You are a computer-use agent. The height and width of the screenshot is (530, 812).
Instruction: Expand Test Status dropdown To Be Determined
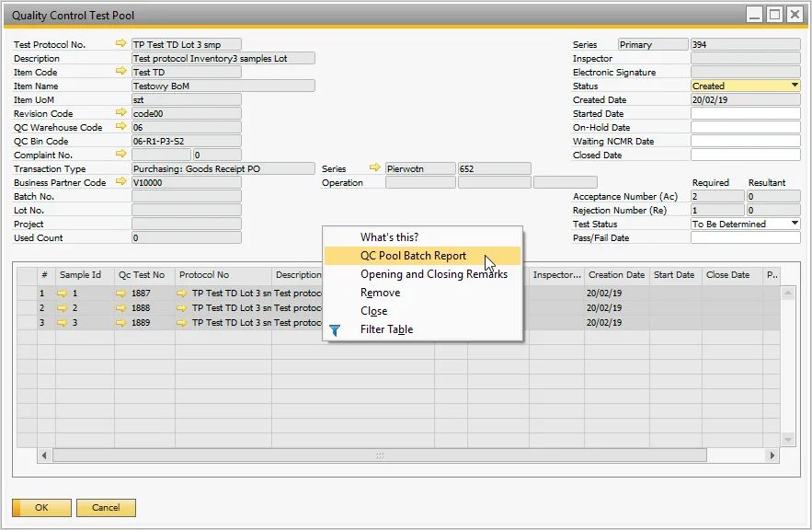click(x=795, y=224)
